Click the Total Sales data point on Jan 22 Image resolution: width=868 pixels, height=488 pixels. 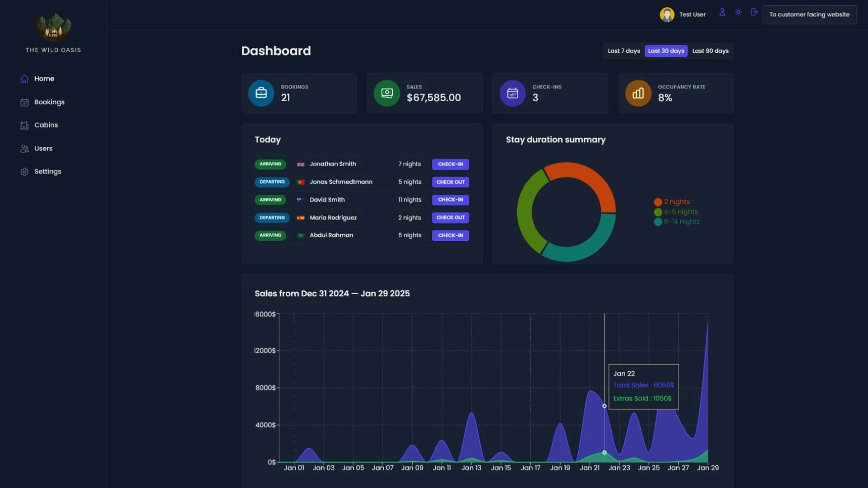604,406
